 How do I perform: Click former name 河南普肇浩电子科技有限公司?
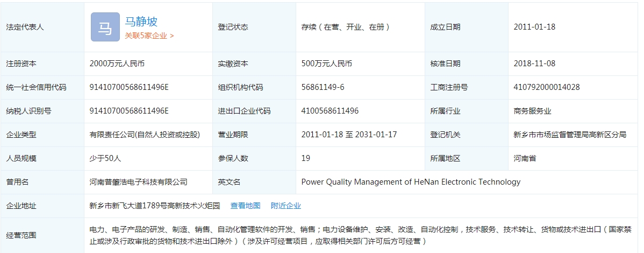point(138,182)
